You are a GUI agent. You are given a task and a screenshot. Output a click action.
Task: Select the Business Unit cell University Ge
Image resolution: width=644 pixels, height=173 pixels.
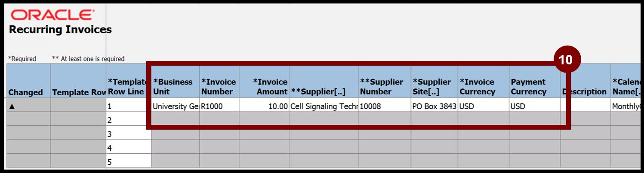(175, 105)
